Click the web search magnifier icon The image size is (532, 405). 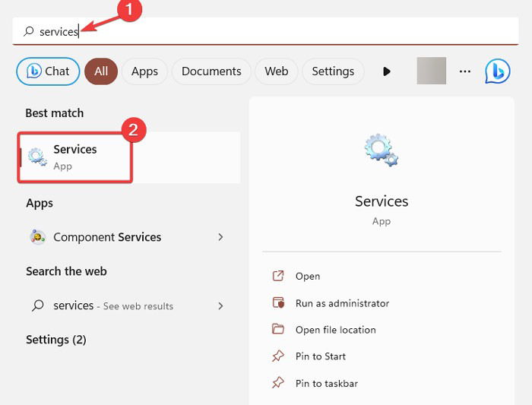38,305
